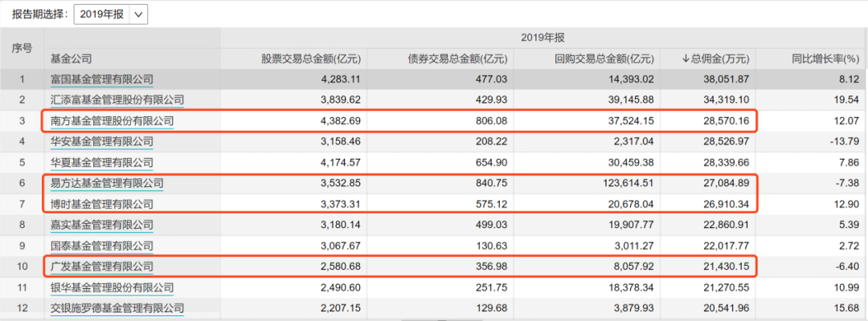The width and height of the screenshot is (868, 321).
Task: Open 易方达基金管理有限公司 link
Action: click(107, 184)
